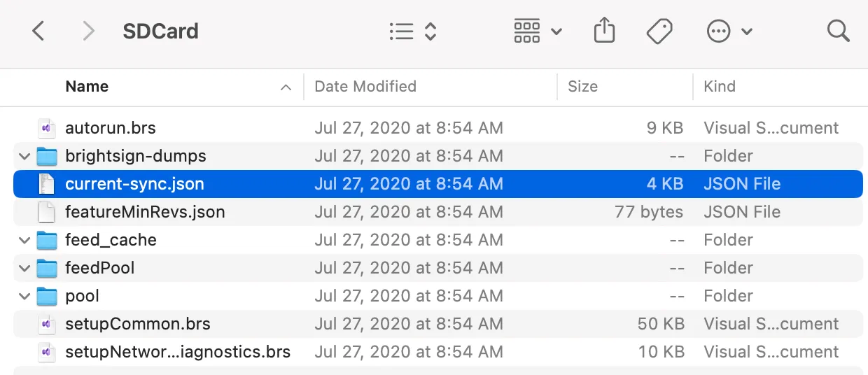Click the feedPool folder icon

[47, 268]
